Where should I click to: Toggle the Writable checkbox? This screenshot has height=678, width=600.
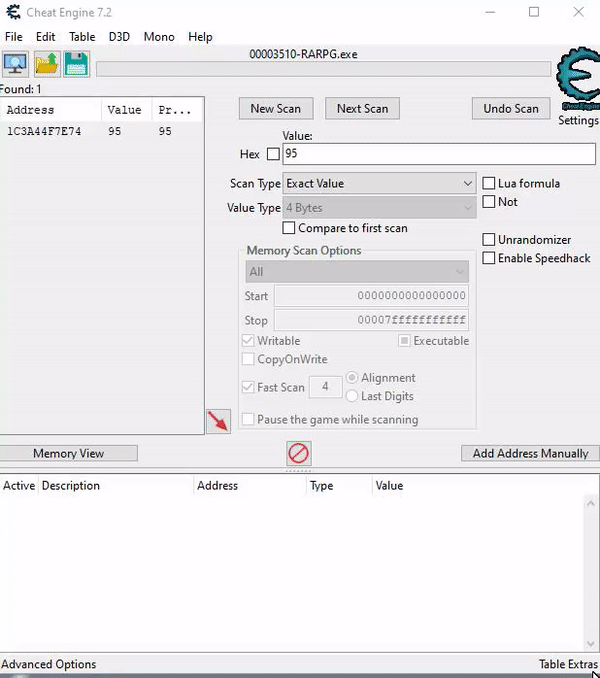pos(248,341)
